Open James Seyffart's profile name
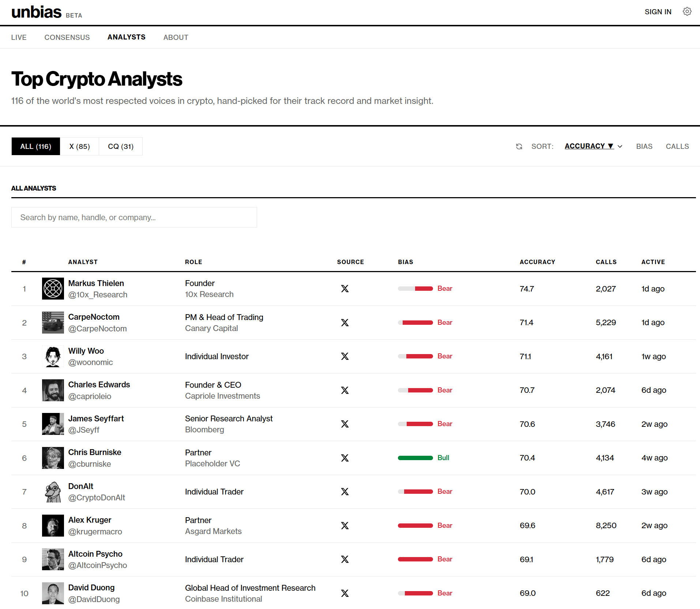Viewport: 700px width, 609px height. click(x=96, y=418)
